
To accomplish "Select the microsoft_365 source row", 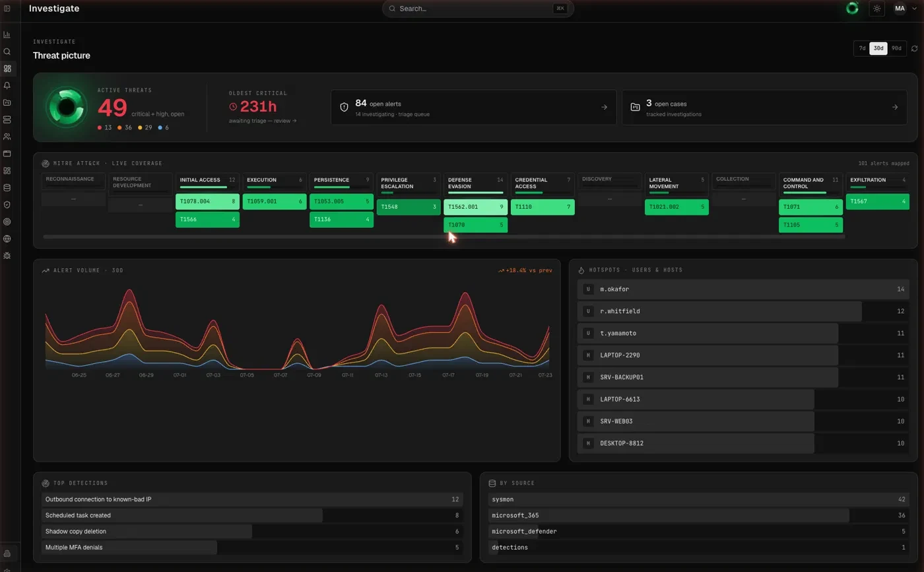I will [x=698, y=515].
